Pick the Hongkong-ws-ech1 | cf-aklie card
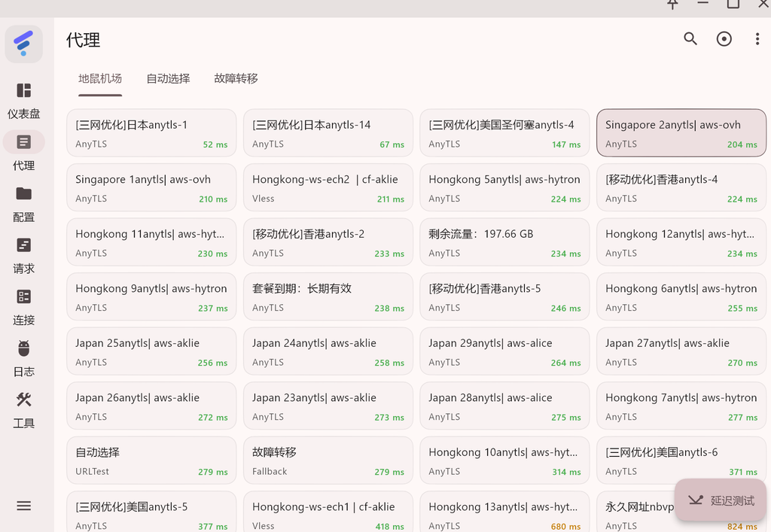Screen dimensions: 771x532 coord(328,512)
